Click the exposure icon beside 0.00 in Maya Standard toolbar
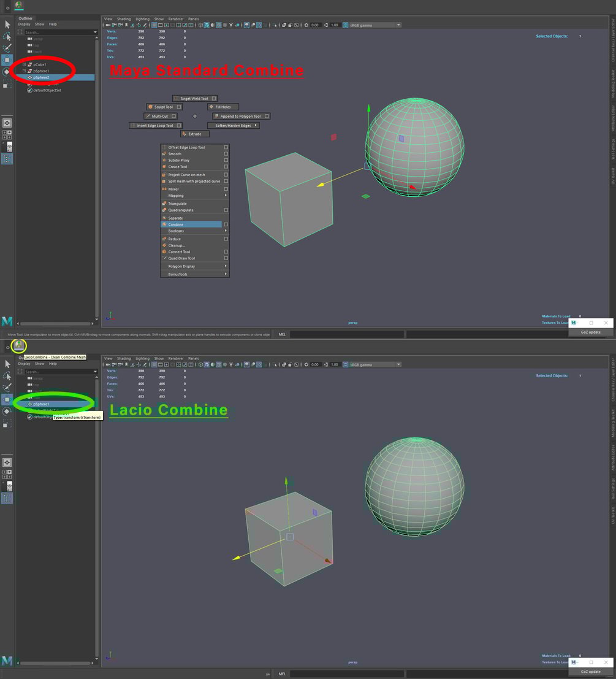This screenshot has height=679, width=616. [306, 25]
